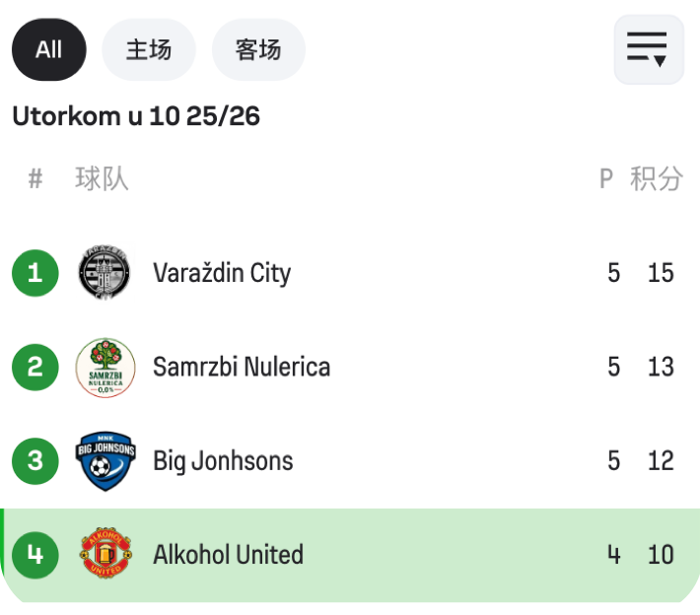The height and width of the screenshot is (615, 700).
Task: Open Big Jonhsons team name
Action: (x=223, y=460)
